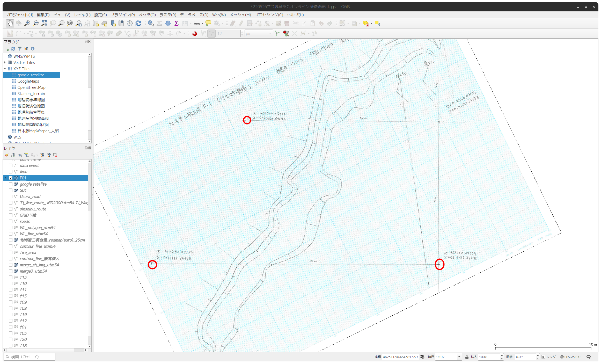Open Layer Styling panel brush icon

7,155
